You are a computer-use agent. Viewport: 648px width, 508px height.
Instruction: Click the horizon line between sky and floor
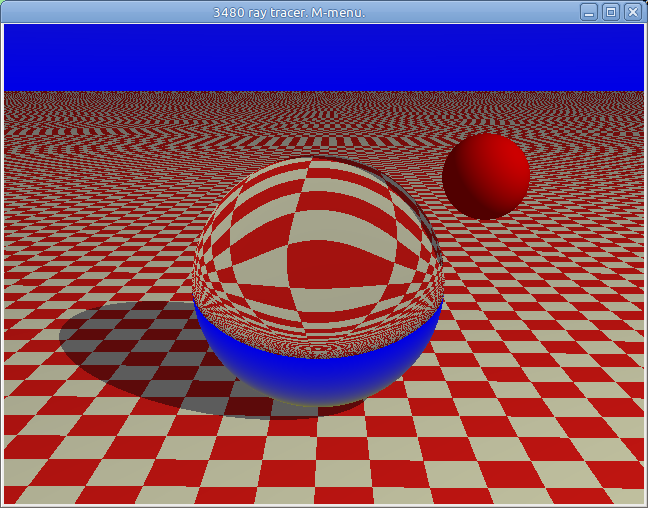324,92
